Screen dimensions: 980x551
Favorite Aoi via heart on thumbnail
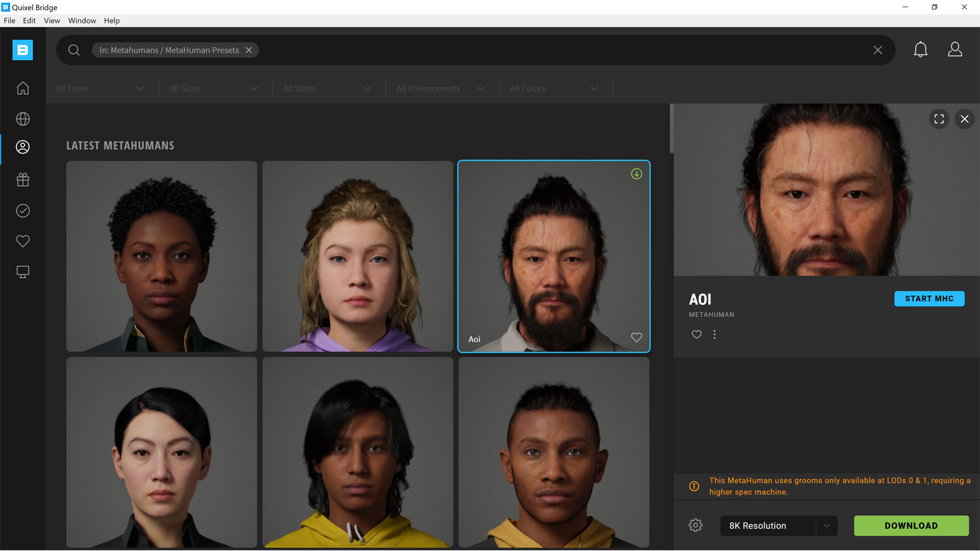(x=636, y=337)
